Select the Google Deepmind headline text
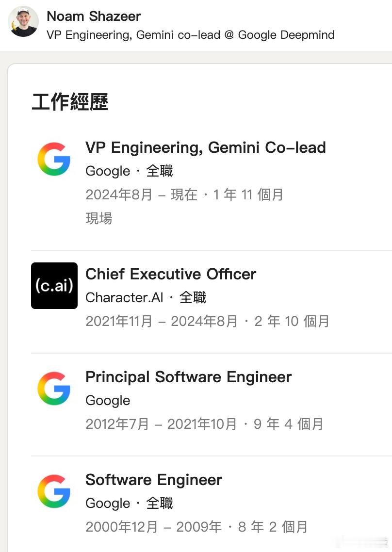The height and width of the screenshot is (552, 392). 191,35
